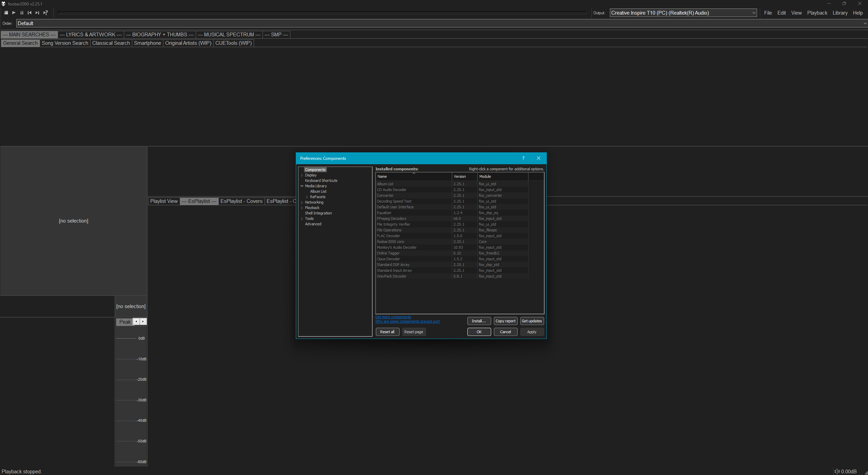Expand the Display tree node
Image resolution: width=868 pixels, height=475 pixels.
(x=302, y=175)
